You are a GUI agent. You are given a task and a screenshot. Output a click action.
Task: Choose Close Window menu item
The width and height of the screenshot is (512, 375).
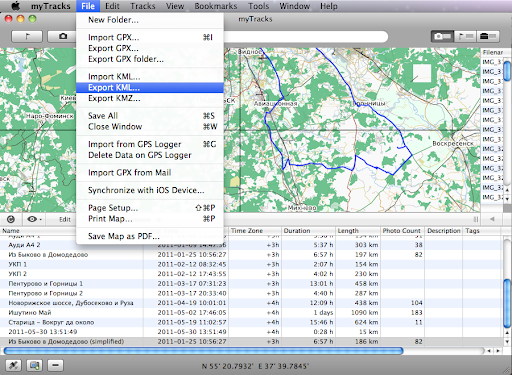click(x=150, y=127)
